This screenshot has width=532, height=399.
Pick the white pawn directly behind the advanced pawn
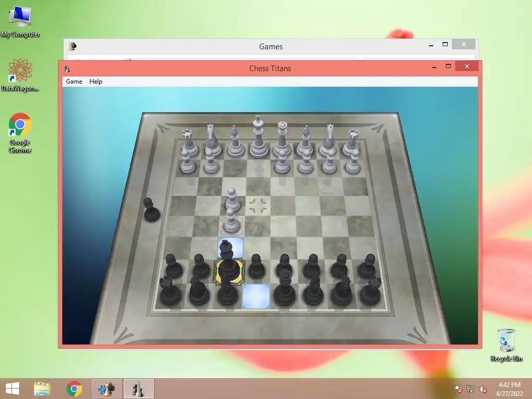click(232, 201)
